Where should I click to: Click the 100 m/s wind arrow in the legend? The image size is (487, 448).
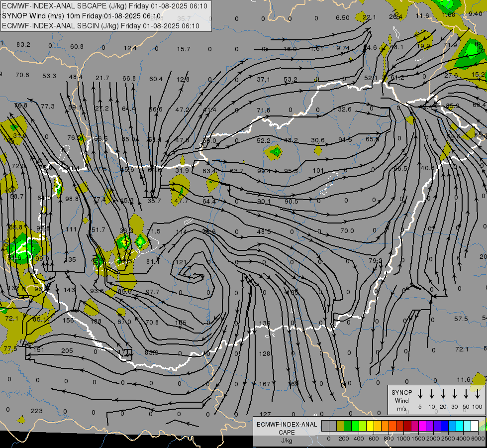pos(478,393)
